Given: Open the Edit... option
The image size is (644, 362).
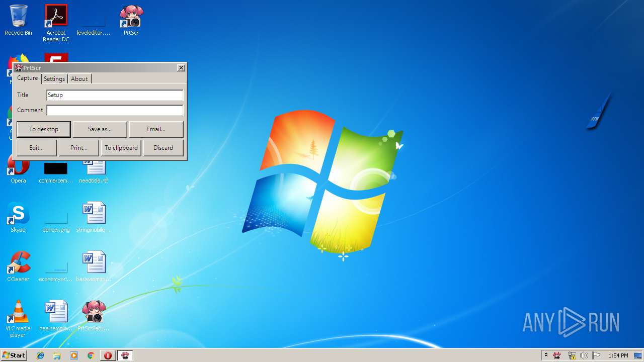Looking at the screenshot, I should click(x=36, y=148).
